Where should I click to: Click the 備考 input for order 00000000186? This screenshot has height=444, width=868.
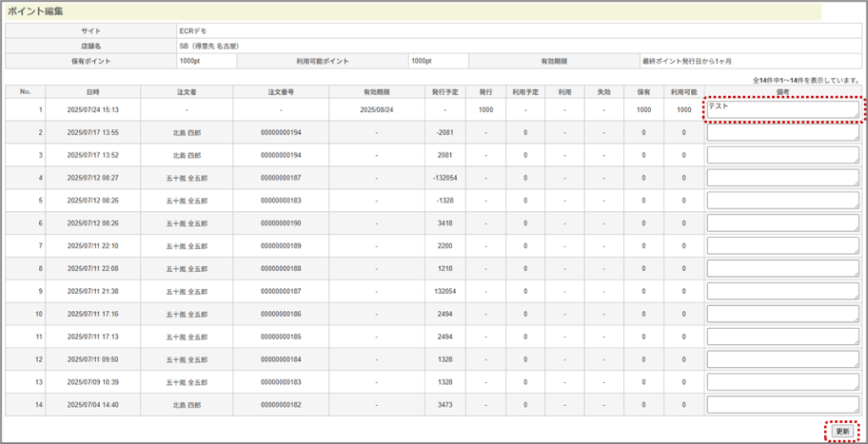tap(782, 314)
